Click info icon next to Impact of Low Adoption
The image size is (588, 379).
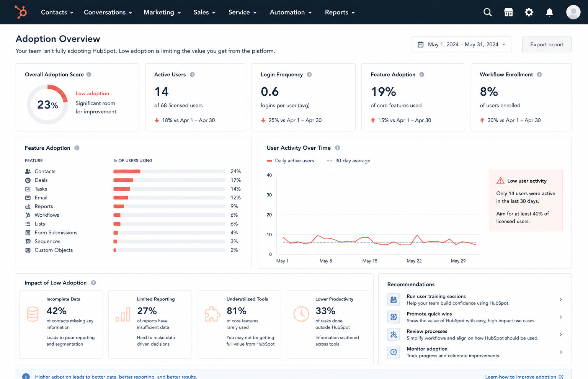(x=93, y=283)
